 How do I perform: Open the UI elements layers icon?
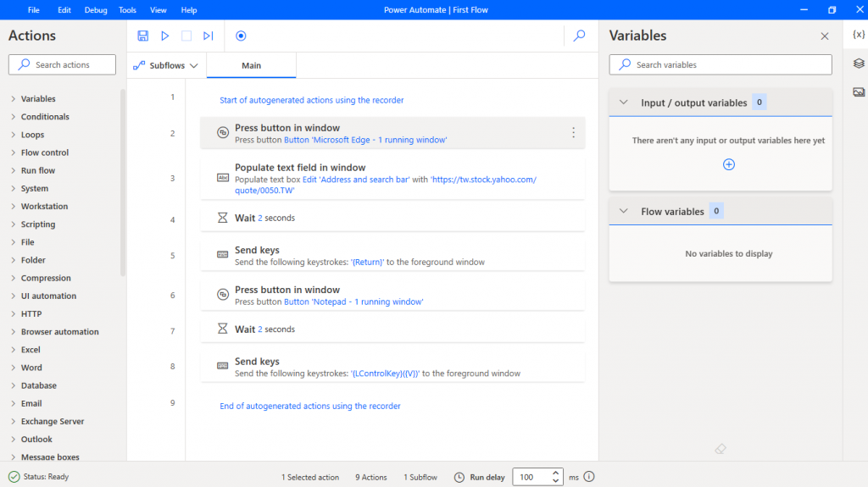tap(859, 64)
